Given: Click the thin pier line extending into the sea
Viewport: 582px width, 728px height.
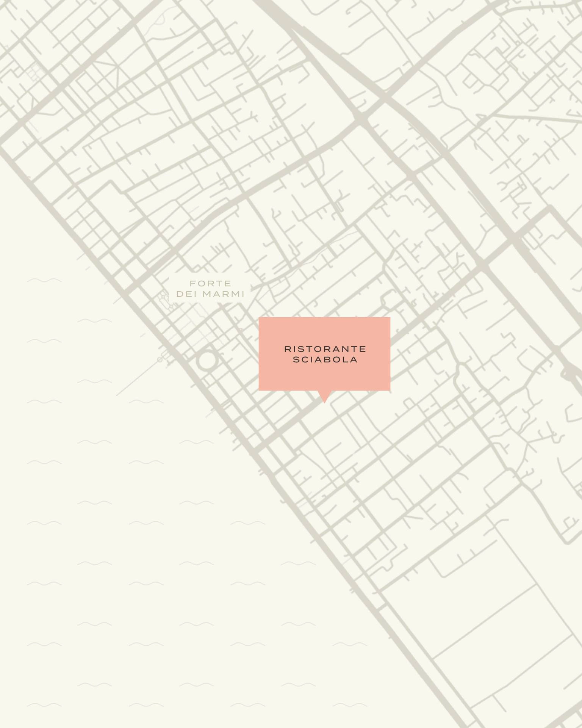Looking at the screenshot, I should click(138, 378).
